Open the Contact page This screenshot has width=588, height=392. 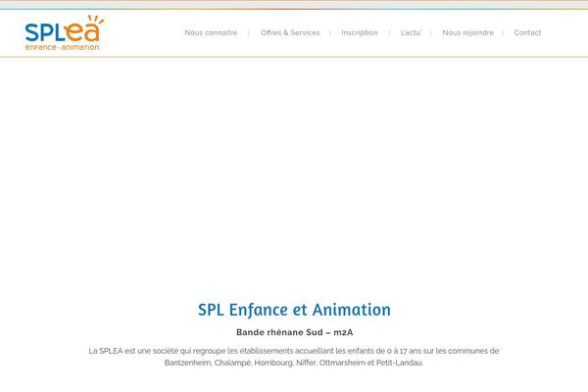coord(527,33)
